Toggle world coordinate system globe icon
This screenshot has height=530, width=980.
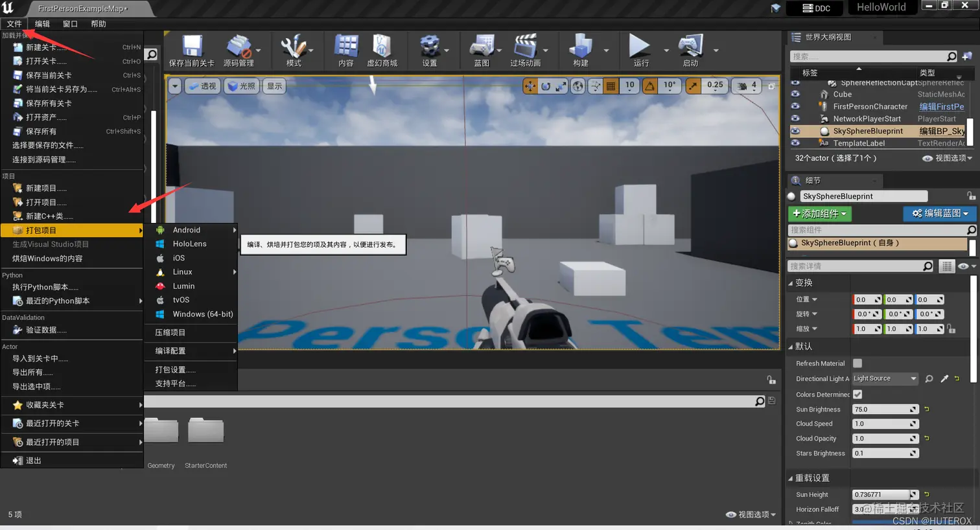pos(577,86)
